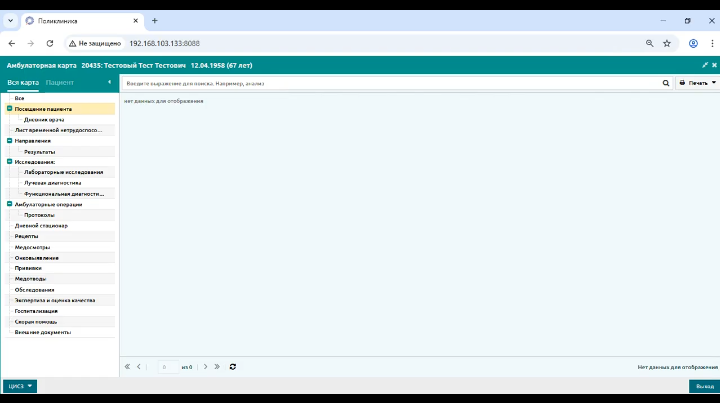Go to the last page arrow
The image size is (720, 403).
click(217, 367)
